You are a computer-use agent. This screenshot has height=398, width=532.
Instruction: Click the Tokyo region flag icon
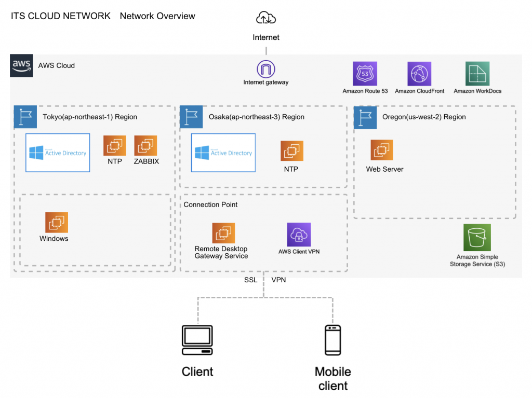[x=25, y=117]
